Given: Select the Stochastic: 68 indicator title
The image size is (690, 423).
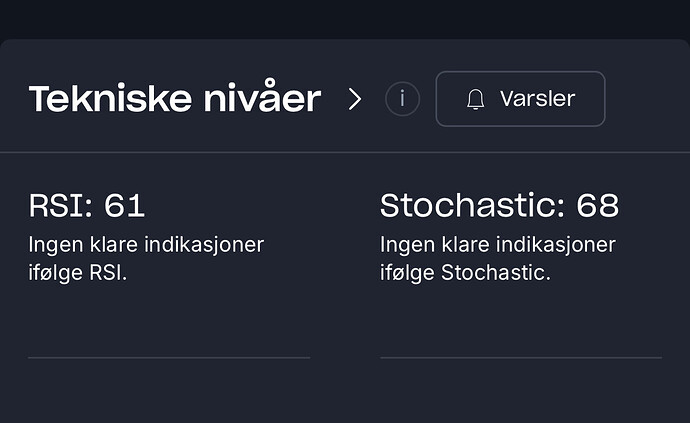Looking at the screenshot, I should click(499, 206).
